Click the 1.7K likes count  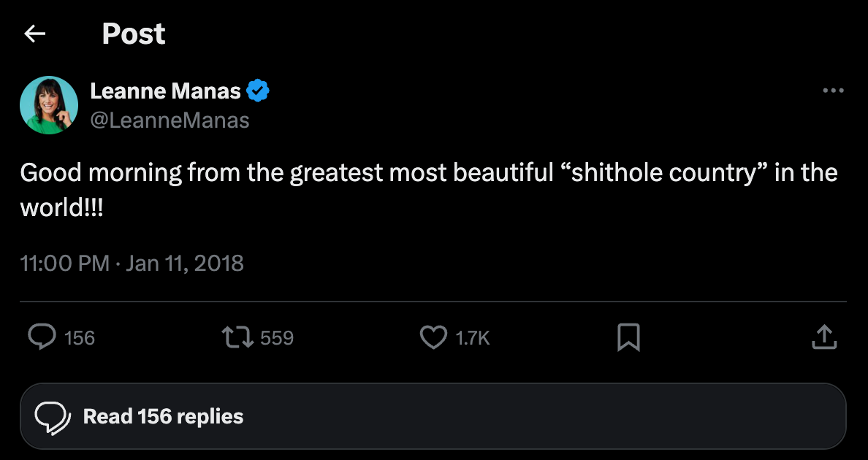tap(472, 338)
